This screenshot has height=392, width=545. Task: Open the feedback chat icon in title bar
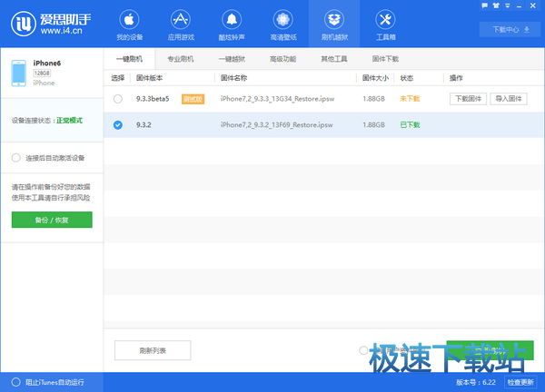coord(484,5)
